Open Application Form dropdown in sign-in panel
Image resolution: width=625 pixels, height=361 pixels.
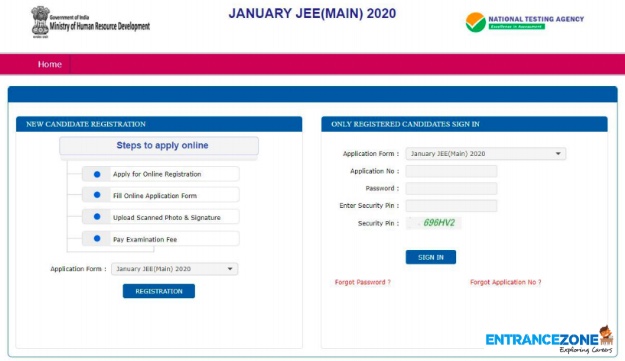tap(485, 153)
